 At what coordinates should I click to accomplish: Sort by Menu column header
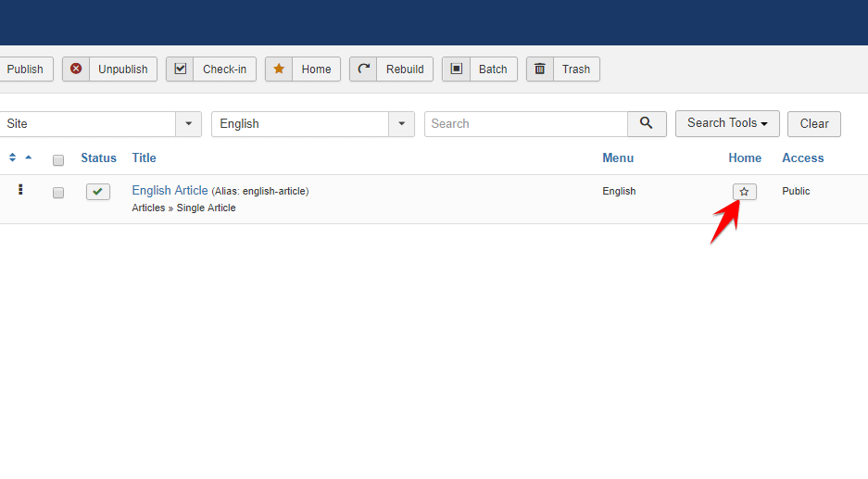point(618,158)
